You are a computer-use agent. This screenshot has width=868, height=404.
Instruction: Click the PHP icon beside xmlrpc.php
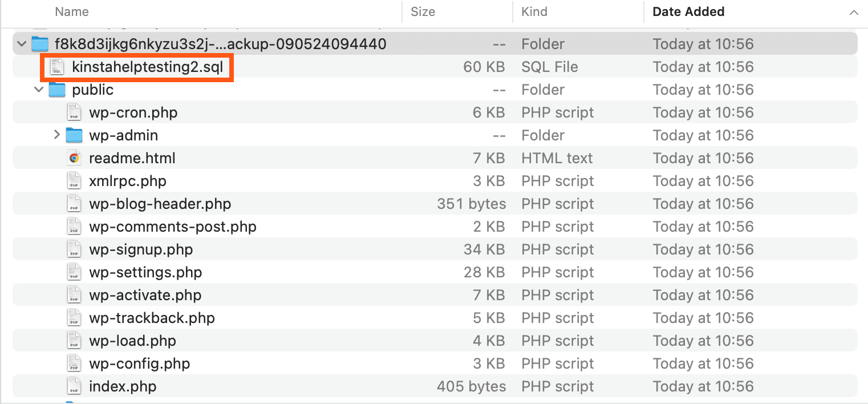(74, 180)
